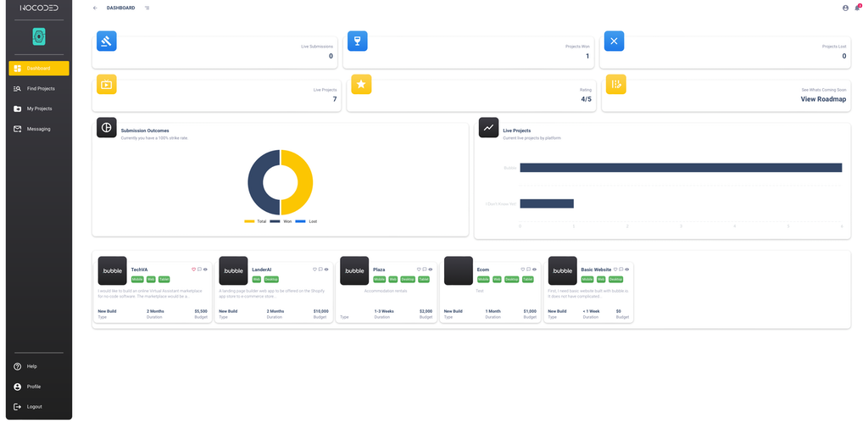This screenshot has width=868, height=434.
Task: Click the eye view icon on Plaza card
Action: (x=430, y=270)
